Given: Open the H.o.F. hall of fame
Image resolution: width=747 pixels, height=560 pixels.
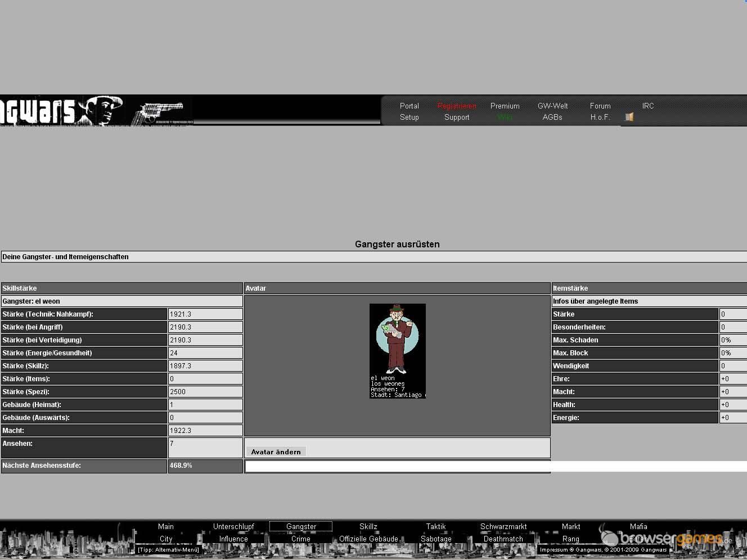Looking at the screenshot, I should pyautogui.click(x=600, y=117).
